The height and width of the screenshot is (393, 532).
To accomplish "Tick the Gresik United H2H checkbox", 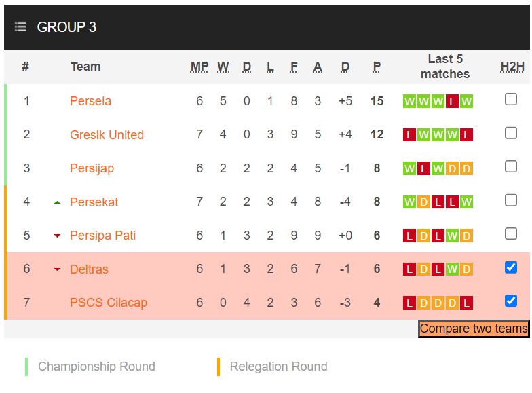I will [x=511, y=133].
